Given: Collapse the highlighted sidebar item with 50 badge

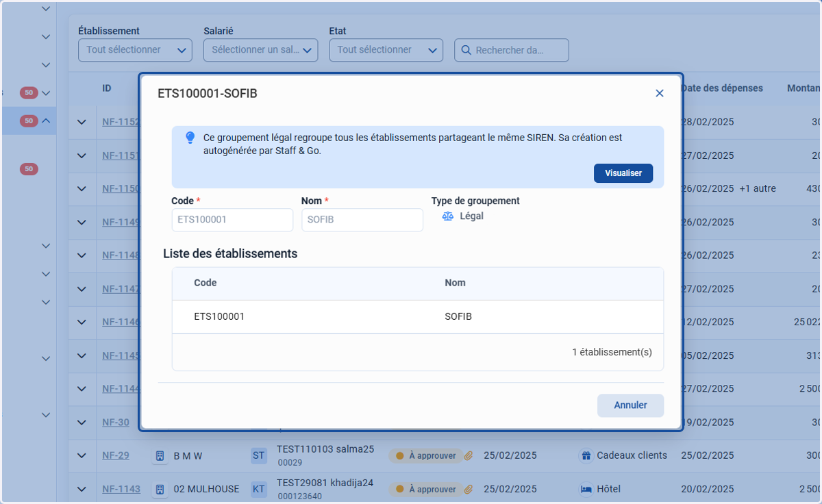Looking at the screenshot, I should [x=46, y=121].
